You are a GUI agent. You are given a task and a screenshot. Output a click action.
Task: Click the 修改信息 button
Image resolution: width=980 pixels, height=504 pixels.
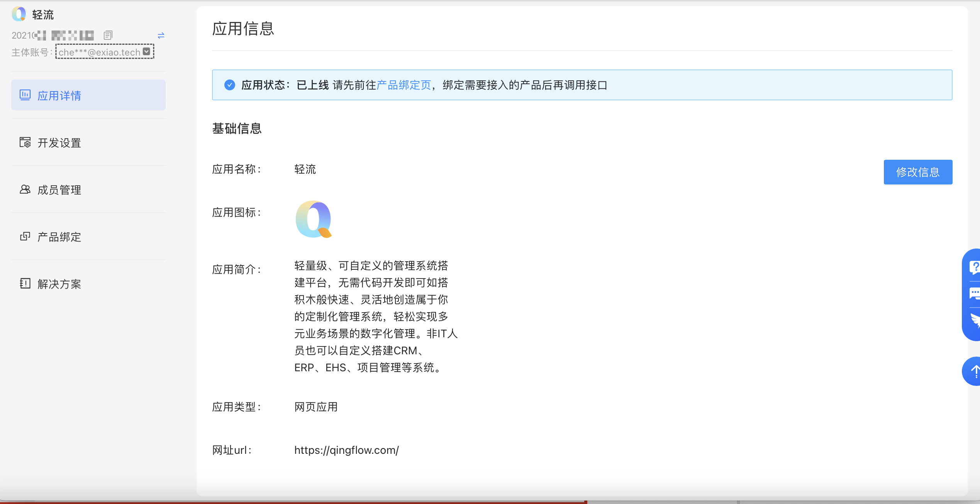point(918,172)
